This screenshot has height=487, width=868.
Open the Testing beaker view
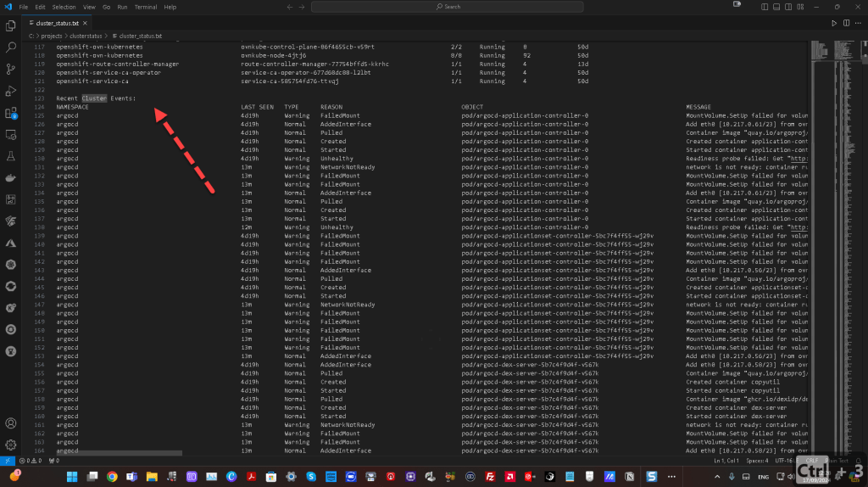click(10, 156)
